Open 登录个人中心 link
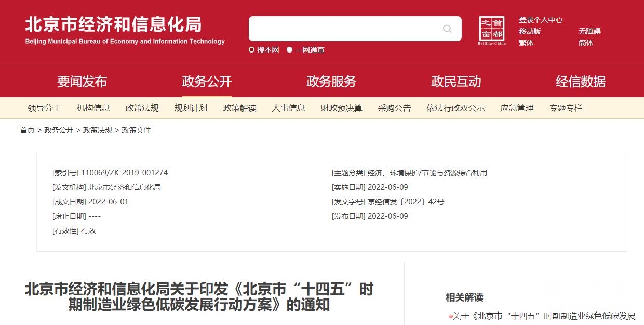The image size is (644, 325). [x=541, y=20]
